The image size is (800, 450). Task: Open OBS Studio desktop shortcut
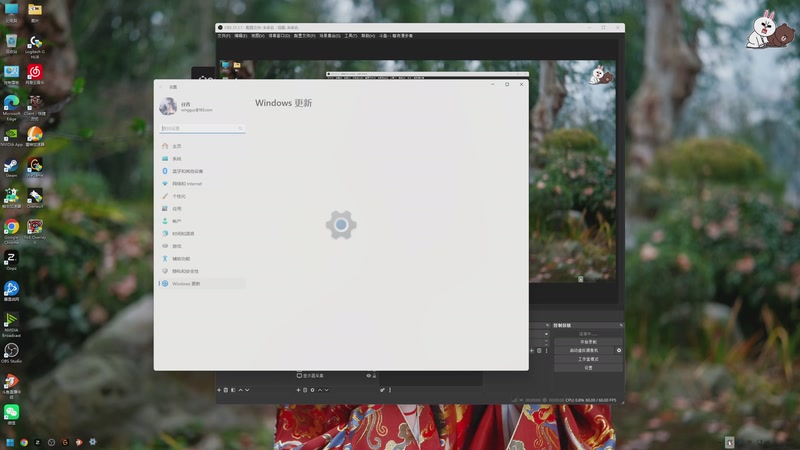(x=11, y=353)
